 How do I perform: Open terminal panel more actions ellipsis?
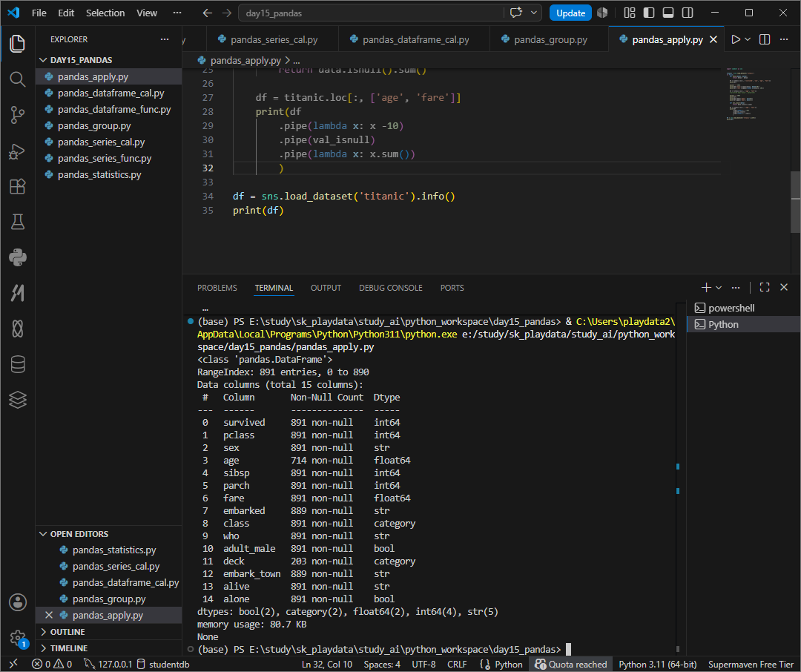[x=736, y=288]
